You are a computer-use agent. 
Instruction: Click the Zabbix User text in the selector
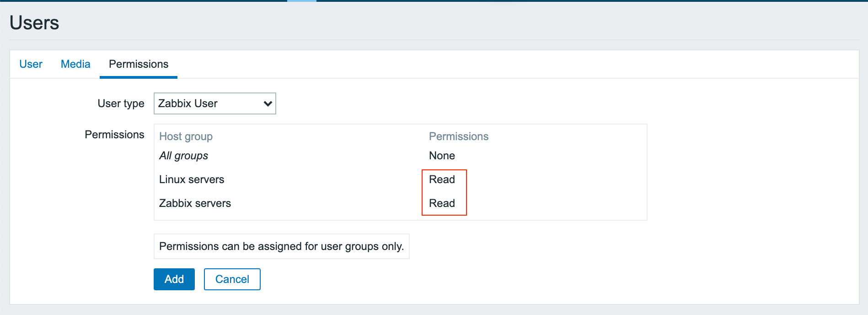(188, 103)
